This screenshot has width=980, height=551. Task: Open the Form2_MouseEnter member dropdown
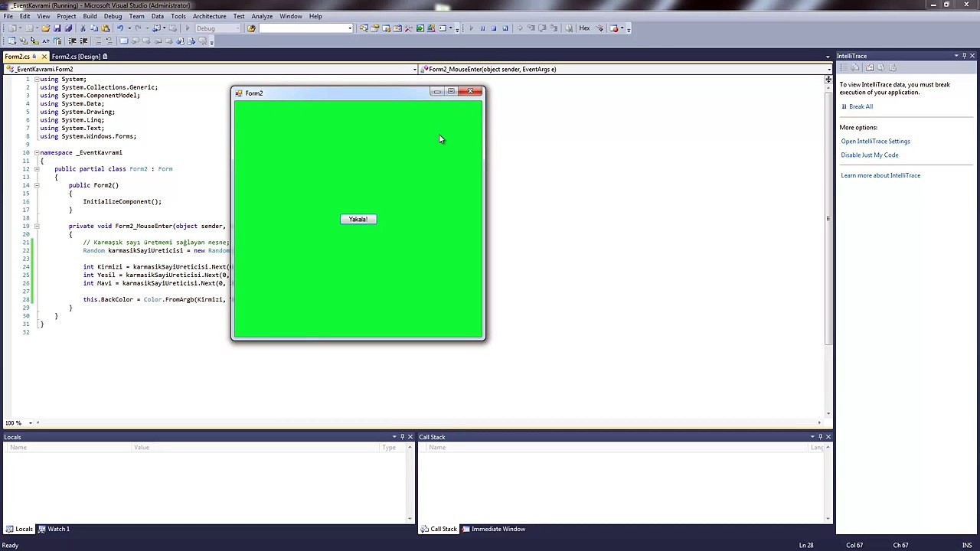[x=828, y=70]
